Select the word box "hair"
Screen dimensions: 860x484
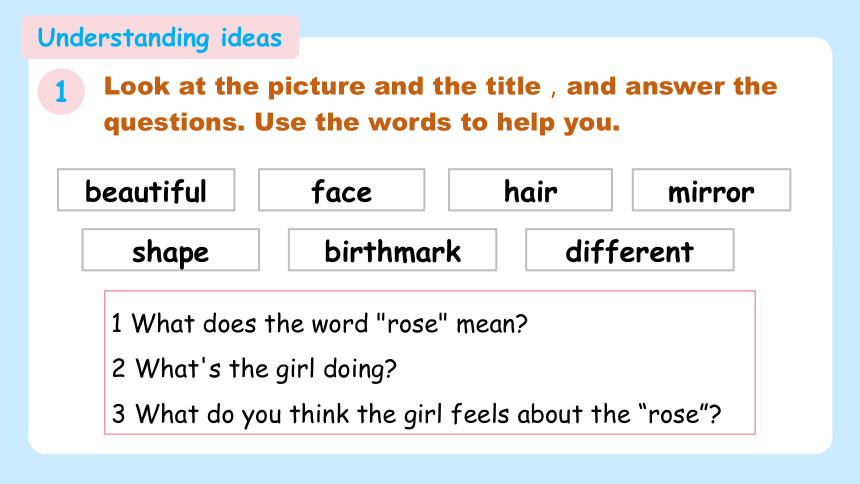pyautogui.click(x=530, y=190)
